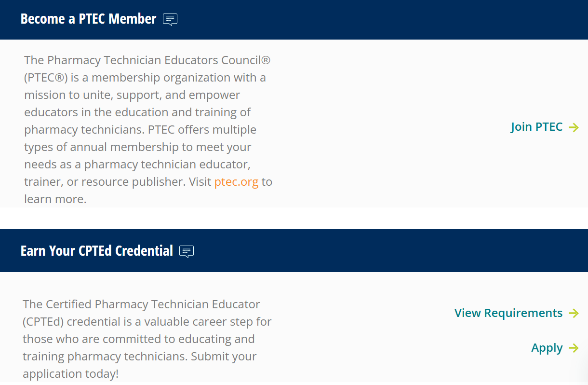Image resolution: width=588 pixels, height=385 pixels.
Task: Click the right-arrow glyph after Join PTEC link
Action: coord(575,127)
